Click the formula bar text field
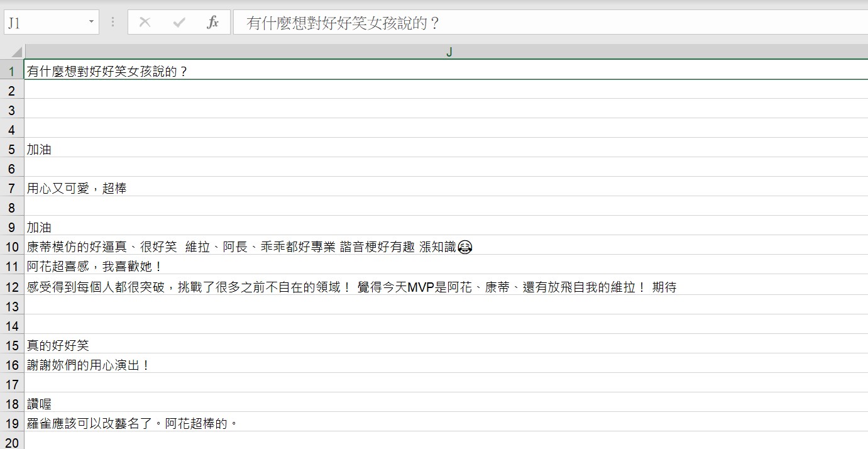 (x=547, y=23)
